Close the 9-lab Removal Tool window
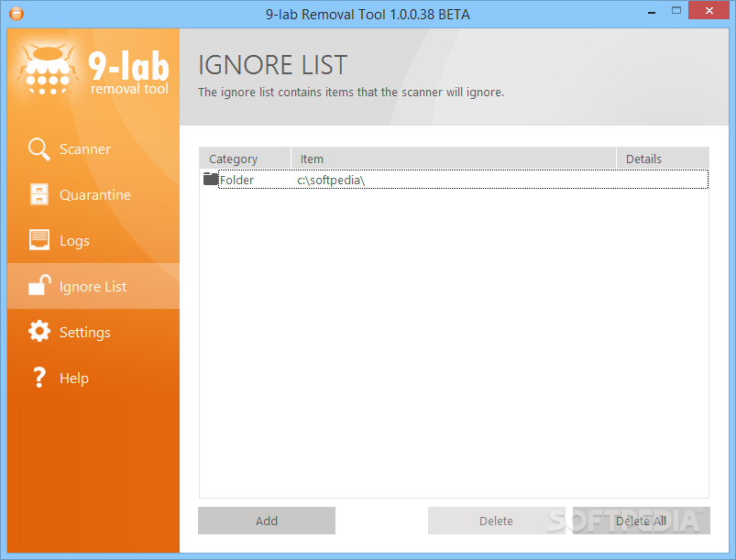This screenshot has width=736, height=560. point(709,10)
